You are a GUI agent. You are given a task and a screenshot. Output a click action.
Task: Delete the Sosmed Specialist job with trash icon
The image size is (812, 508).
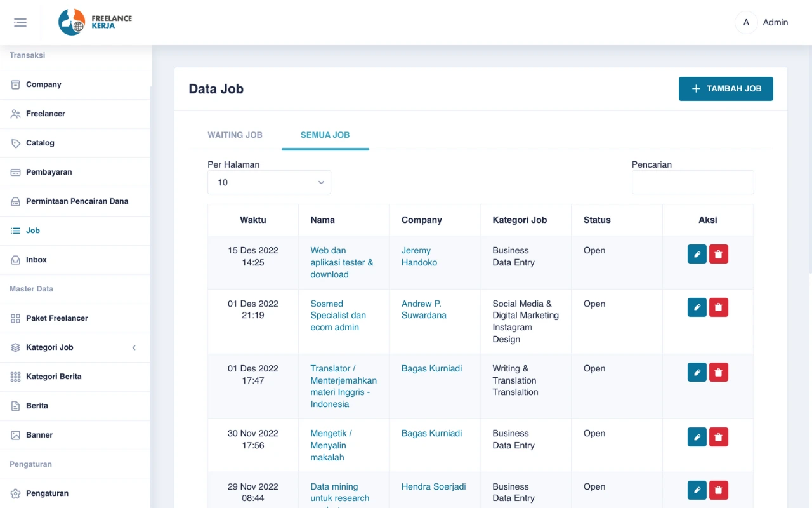(x=718, y=307)
